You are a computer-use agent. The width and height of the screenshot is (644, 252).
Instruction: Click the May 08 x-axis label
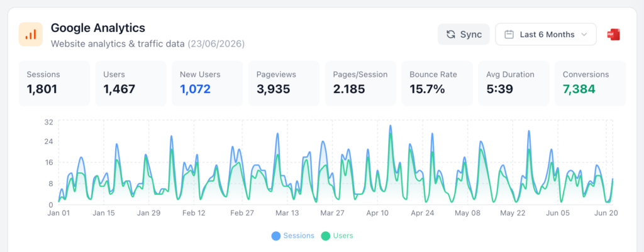468,213
